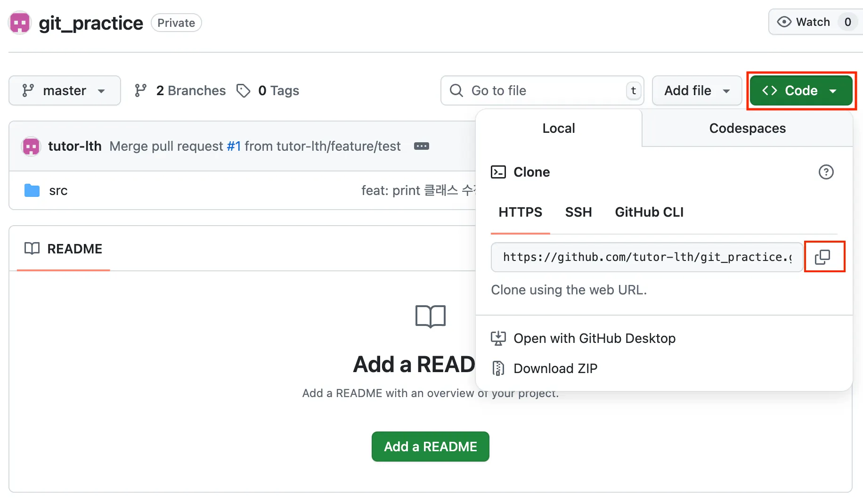Screen dimensions: 863x504
Task: Switch to the Codespaces tab
Action: 747,128
